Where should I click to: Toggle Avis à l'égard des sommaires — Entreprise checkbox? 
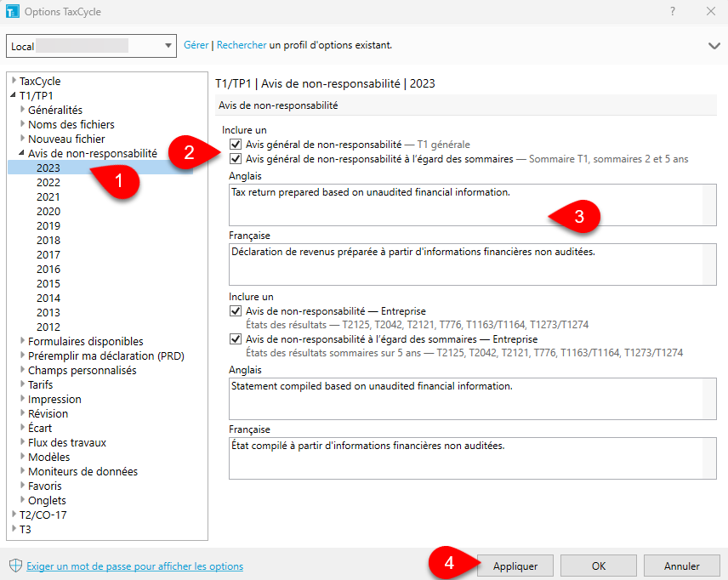coord(236,339)
